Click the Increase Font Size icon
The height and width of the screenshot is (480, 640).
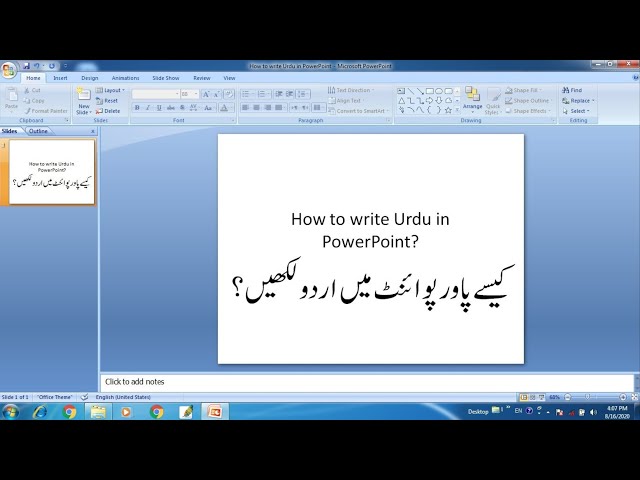click(x=206, y=94)
